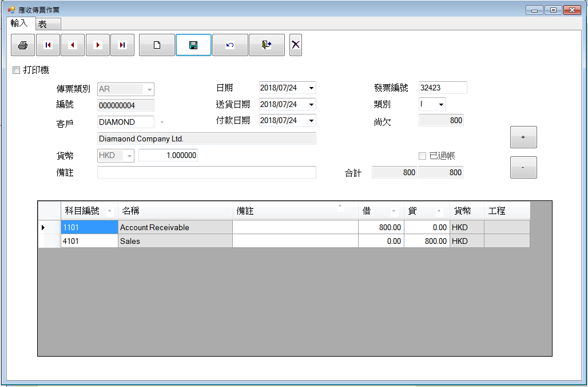Save voucher using floppy disk icon
588x387 pixels.
(x=193, y=45)
